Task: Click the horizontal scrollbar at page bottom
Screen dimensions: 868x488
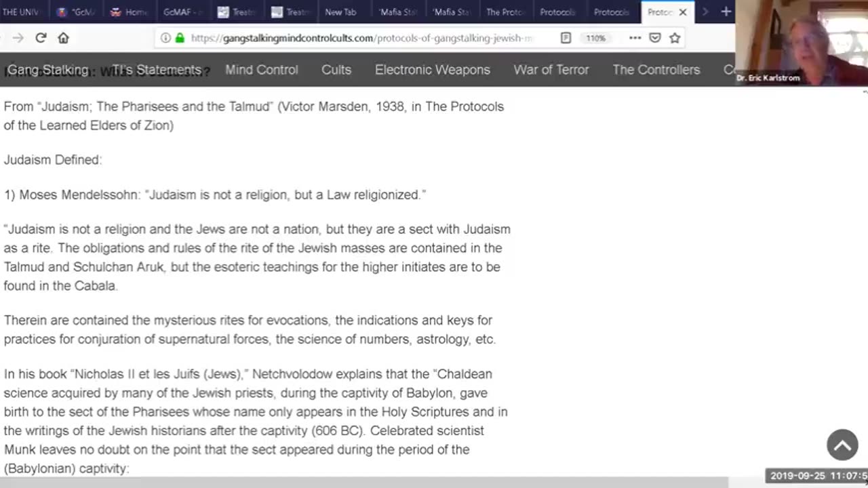Action: [364, 482]
